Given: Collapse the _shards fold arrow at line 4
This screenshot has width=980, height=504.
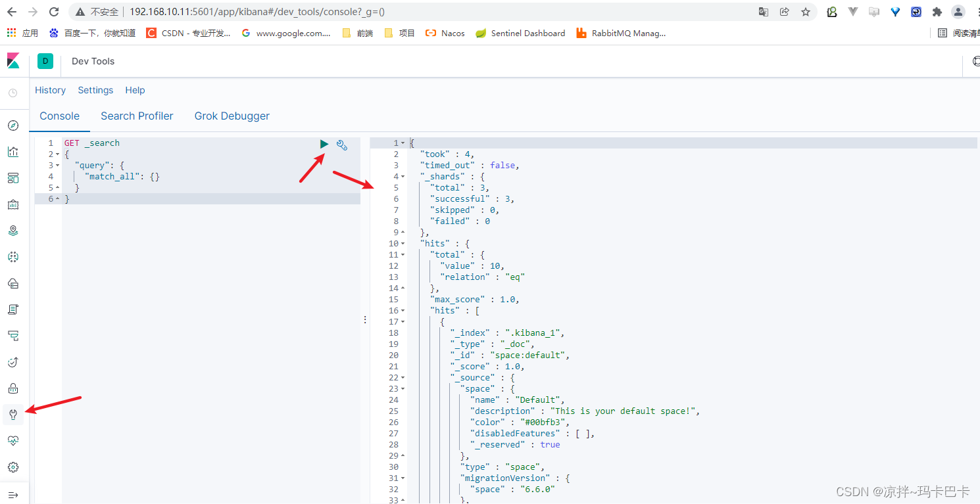Looking at the screenshot, I should pyautogui.click(x=403, y=177).
